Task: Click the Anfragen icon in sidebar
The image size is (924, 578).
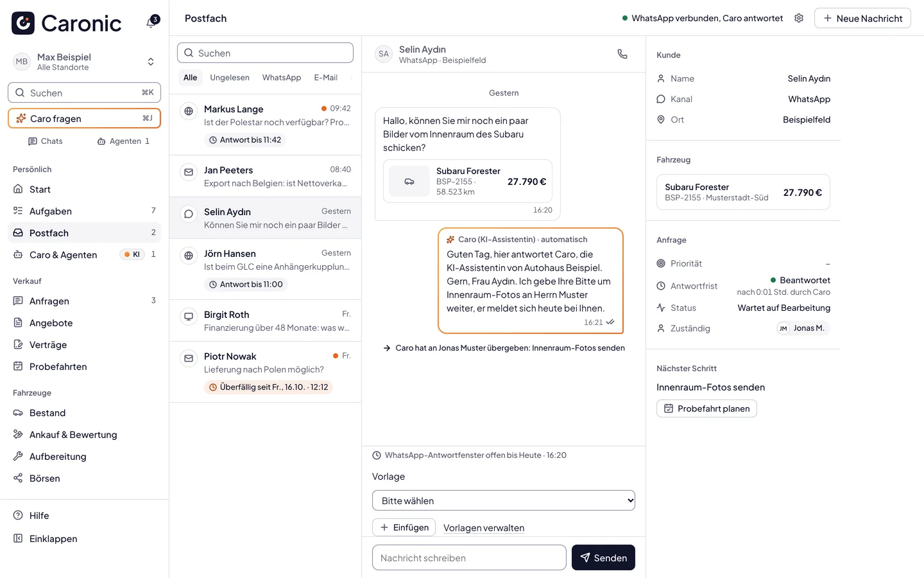Action: click(18, 301)
